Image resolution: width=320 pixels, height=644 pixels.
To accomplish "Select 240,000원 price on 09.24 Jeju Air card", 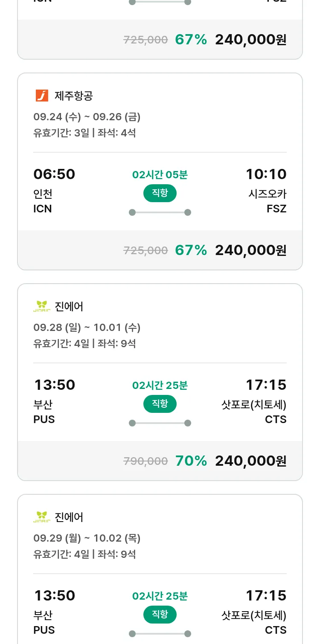I will tap(250, 250).
